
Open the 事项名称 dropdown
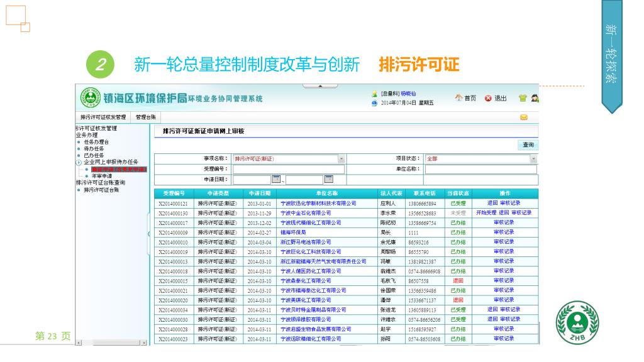tap(341, 159)
